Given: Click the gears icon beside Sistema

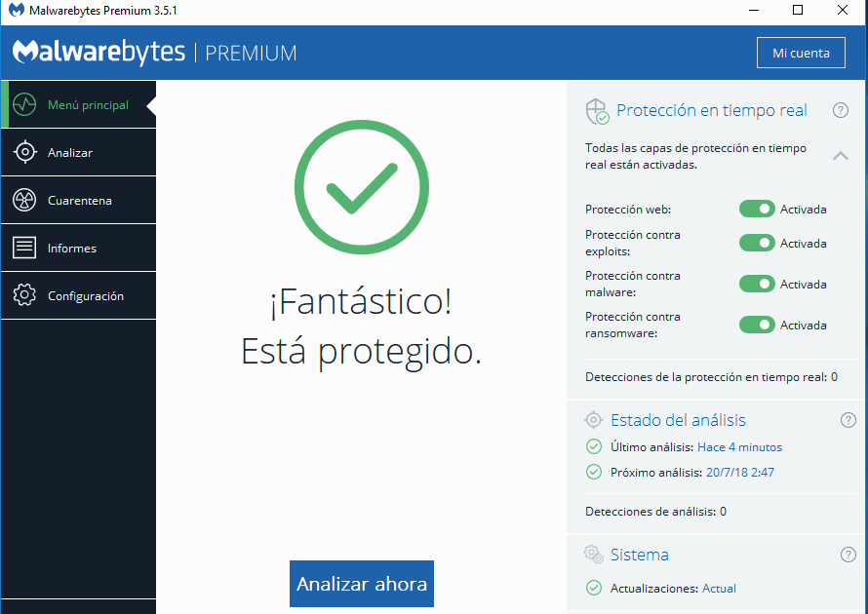Looking at the screenshot, I should click(x=593, y=555).
